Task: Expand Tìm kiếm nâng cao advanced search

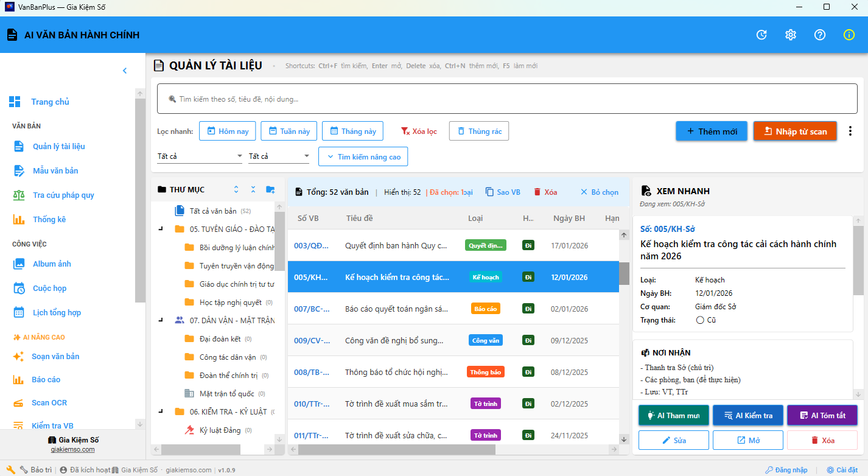Action: coord(363,156)
